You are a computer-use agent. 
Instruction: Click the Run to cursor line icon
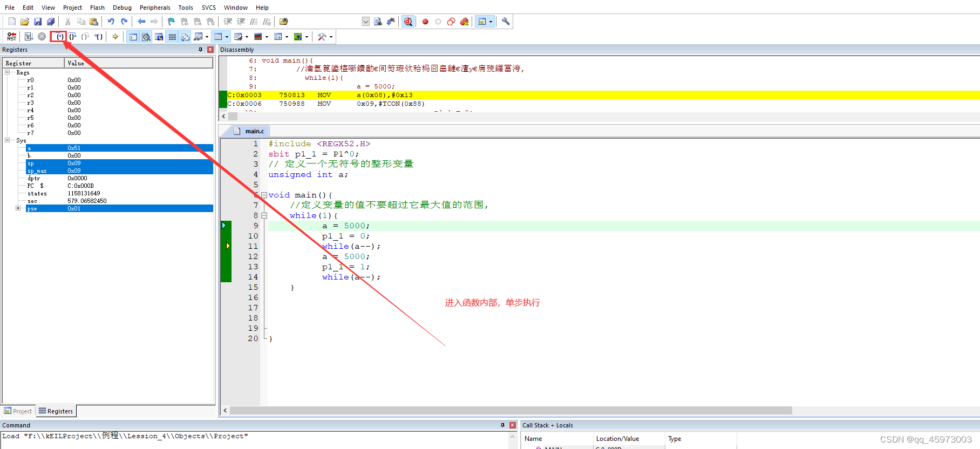point(99,37)
